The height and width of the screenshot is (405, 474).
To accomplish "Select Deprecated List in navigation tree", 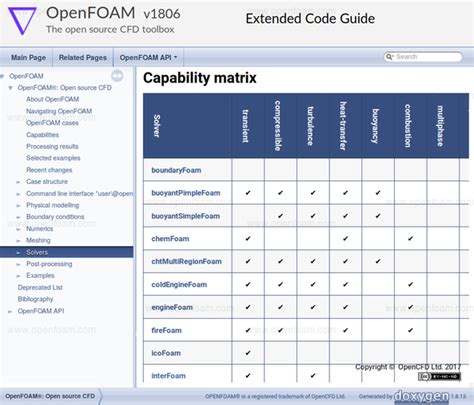I will [x=40, y=287].
